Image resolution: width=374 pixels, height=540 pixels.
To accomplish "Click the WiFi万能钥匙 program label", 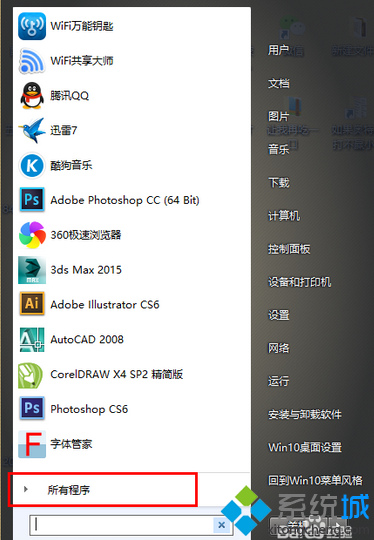I will (82, 26).
